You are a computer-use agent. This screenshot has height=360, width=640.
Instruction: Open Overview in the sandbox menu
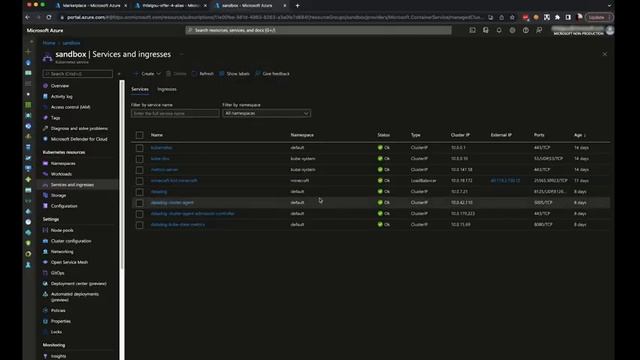[x=60, y=86]
